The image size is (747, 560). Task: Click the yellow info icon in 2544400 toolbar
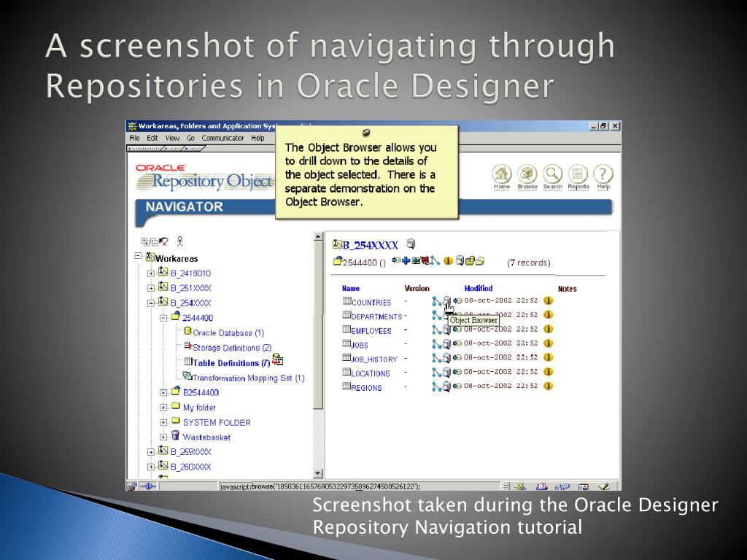click(x=448, y=260)
